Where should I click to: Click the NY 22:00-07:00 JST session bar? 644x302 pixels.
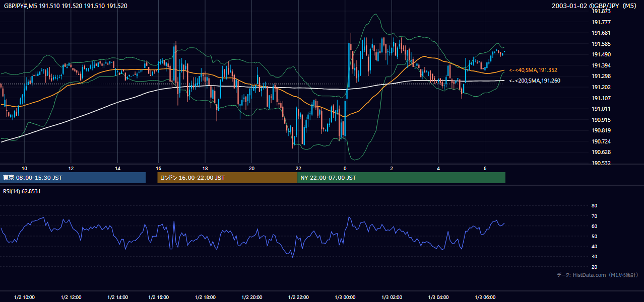[401, 178]
